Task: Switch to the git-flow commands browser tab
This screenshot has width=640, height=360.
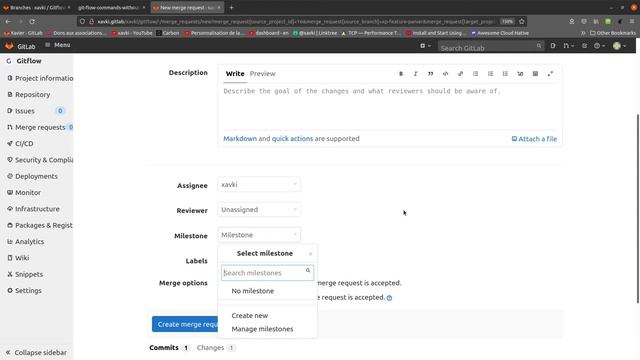Action: pyautogui.click(x=111, y=7)
